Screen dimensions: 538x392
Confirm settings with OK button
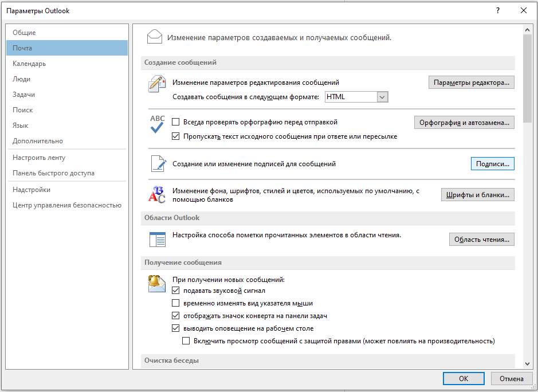[464, 378]
